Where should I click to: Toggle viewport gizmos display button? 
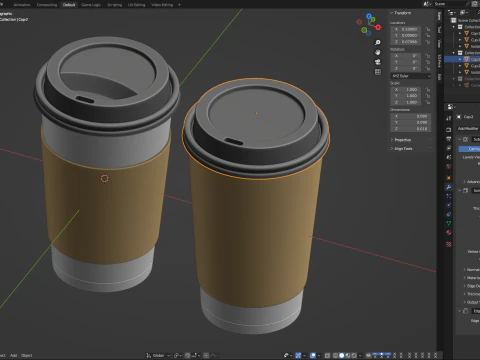298,355
